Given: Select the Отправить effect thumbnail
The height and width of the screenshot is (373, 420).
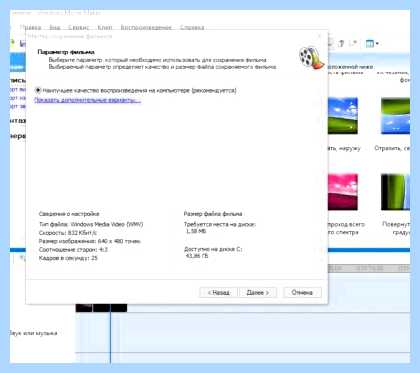Looking at the screenshot, I should pos(395,116).
